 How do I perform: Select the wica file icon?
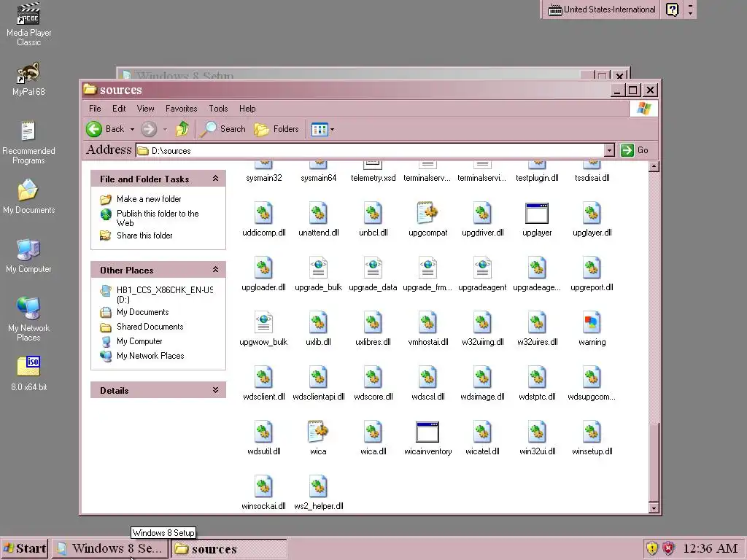(318, 432)
